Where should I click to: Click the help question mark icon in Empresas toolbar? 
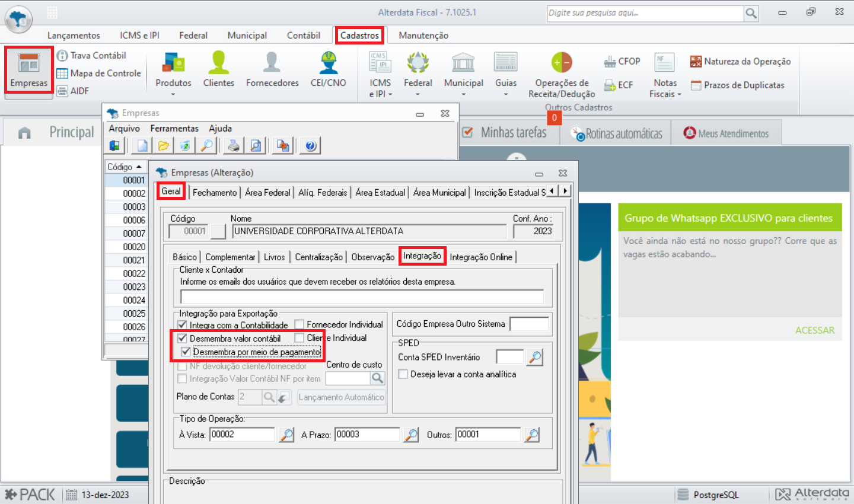tap(310, 145)
